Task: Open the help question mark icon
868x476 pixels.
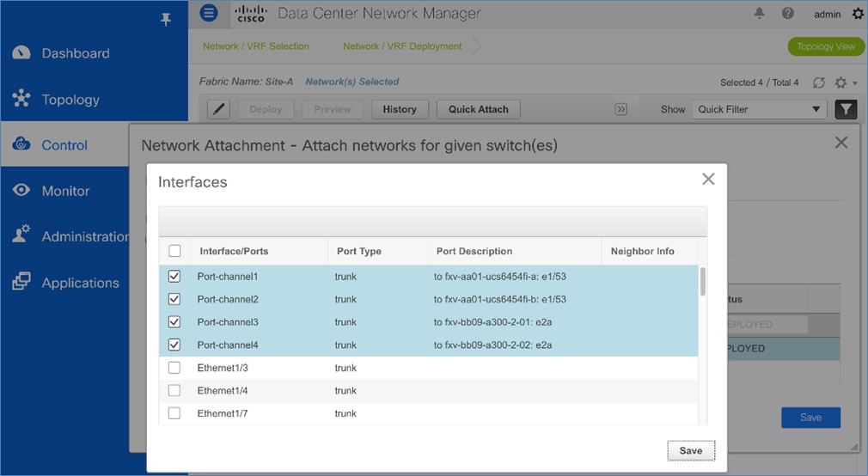Action: click(788, 13)
